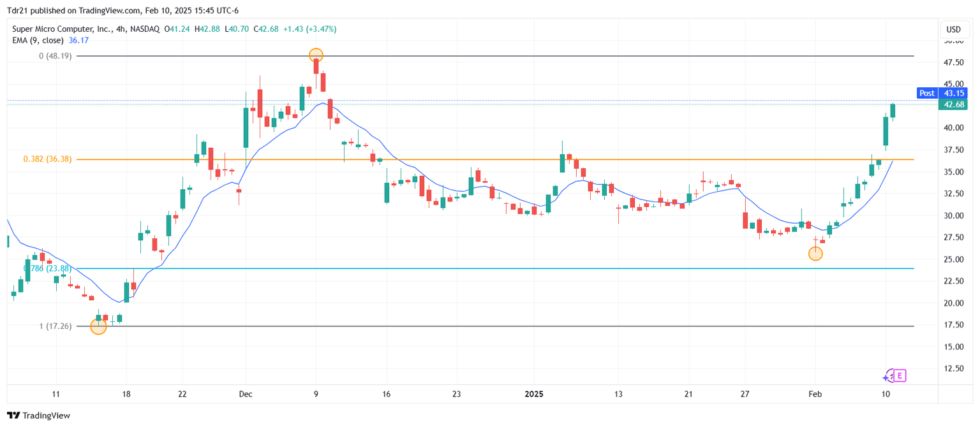
Task: Click the 37.50 price axis label
Action: [x=954, y=150]
